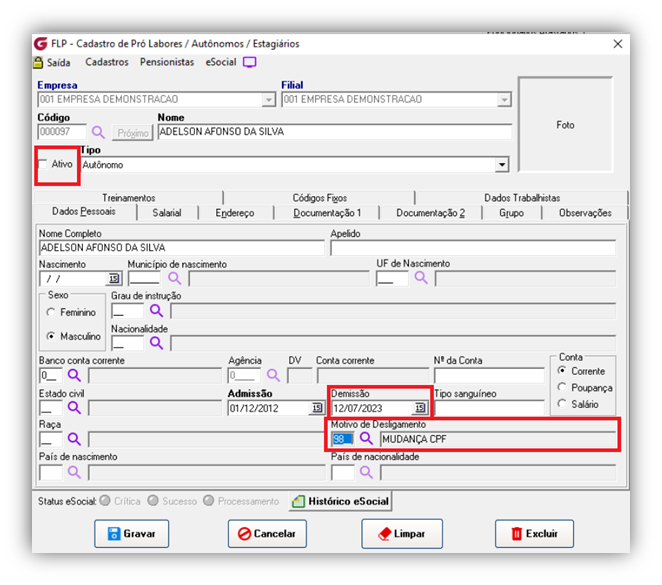Click the Foto placeholder box
662x585 pixels.
(565, 125)
